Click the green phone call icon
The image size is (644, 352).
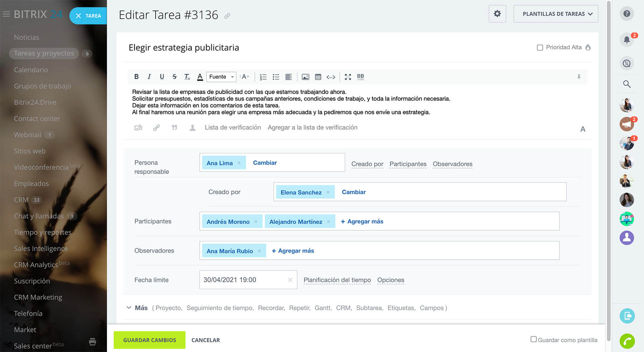[x=627, y=341]
